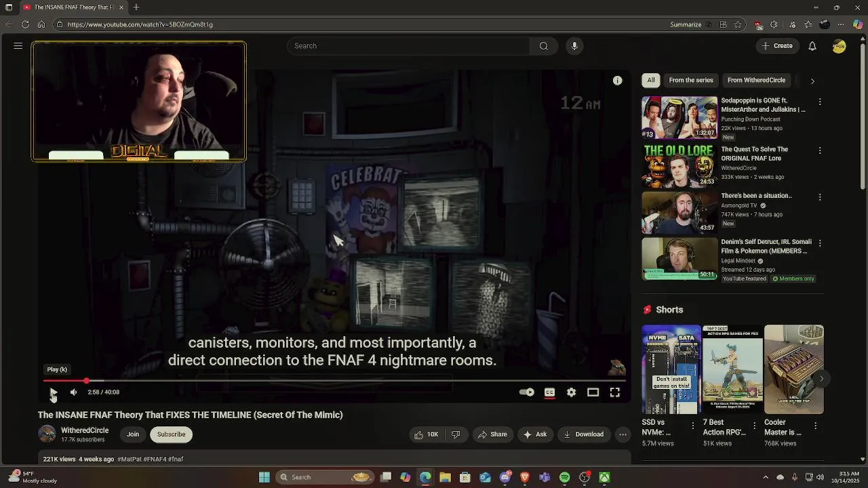Open options for There's been a situation video

tap(820, 197)
